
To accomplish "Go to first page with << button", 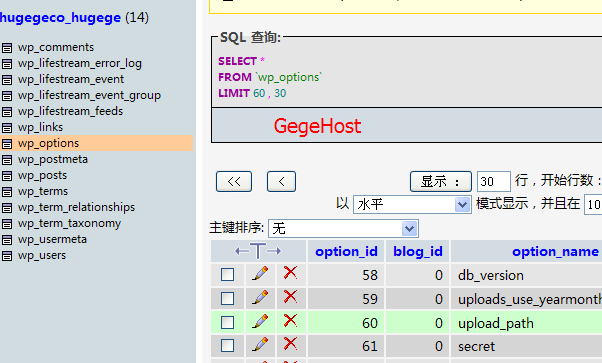I will click(234, 181).
